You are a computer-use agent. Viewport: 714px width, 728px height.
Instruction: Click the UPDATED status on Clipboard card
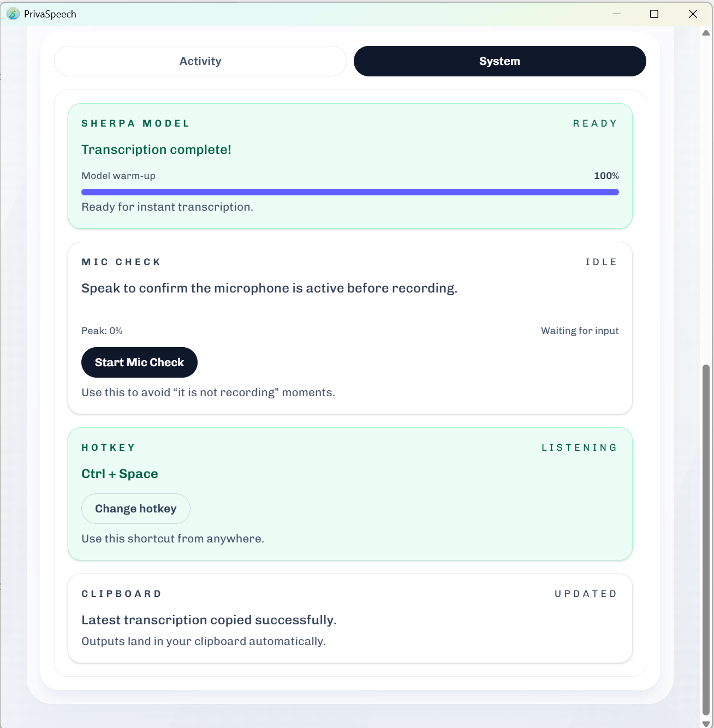585,594
